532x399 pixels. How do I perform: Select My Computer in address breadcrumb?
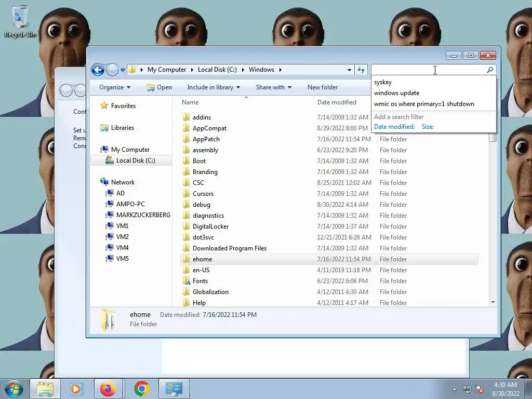167,70
